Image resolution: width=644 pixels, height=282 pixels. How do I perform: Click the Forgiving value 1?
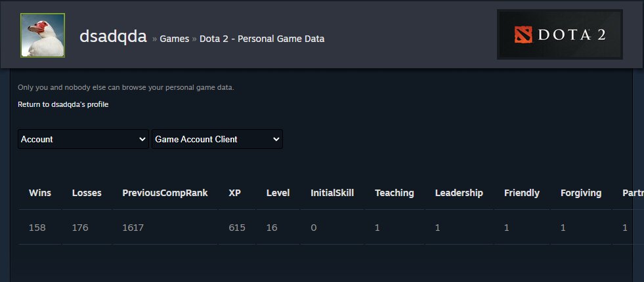(563, 228)
